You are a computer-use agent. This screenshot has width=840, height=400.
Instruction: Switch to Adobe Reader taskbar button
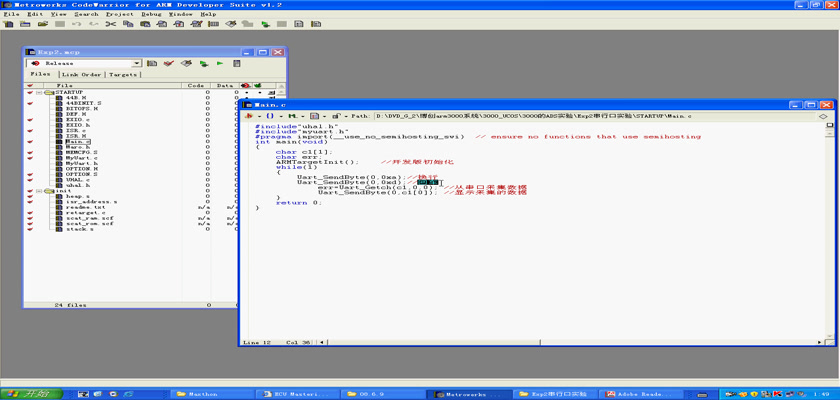640,394
